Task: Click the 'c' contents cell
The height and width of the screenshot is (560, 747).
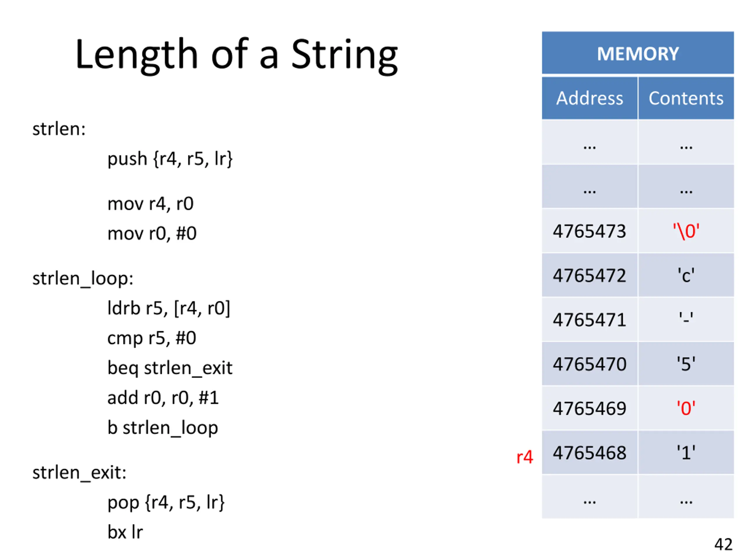Action: [x=686, y=275]
